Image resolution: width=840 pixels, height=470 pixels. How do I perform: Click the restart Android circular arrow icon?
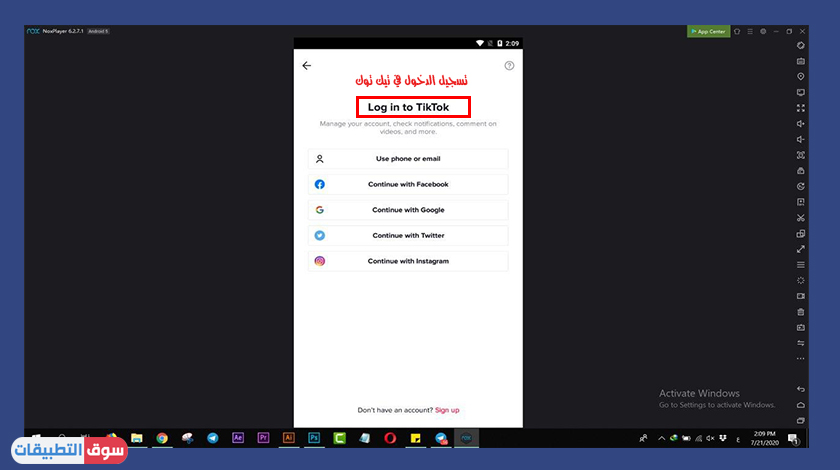point(800,186)
